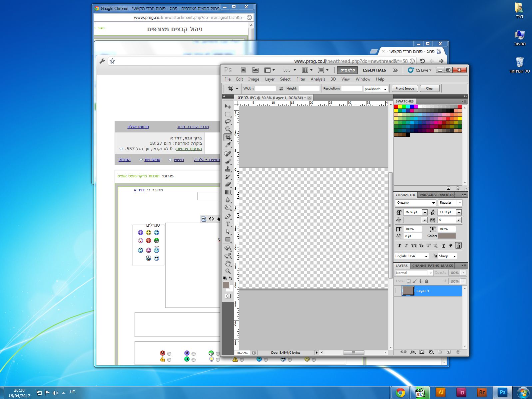Click the crop Width input field

pyautogui.click(x=266, y=89)
